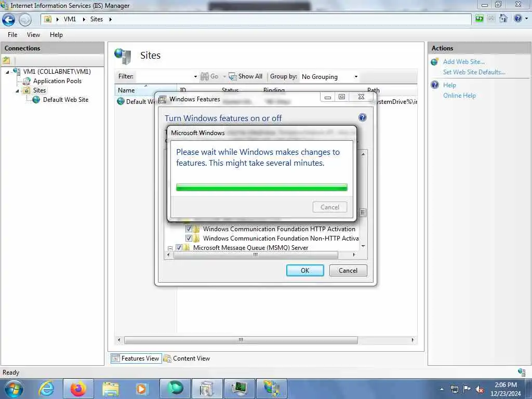Switch to the Content View tab
This screenshot has width=532, height=399.
pyautogui.click(x=187, y=358)
